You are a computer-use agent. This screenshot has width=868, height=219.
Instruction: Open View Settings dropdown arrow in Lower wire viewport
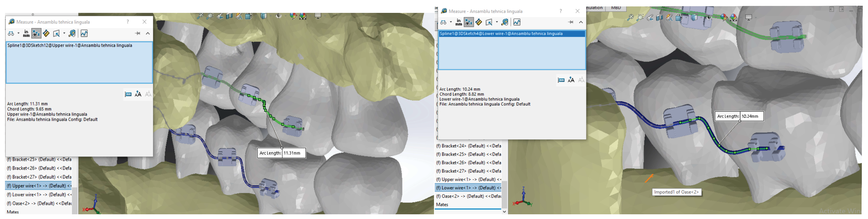coord(756,18)
